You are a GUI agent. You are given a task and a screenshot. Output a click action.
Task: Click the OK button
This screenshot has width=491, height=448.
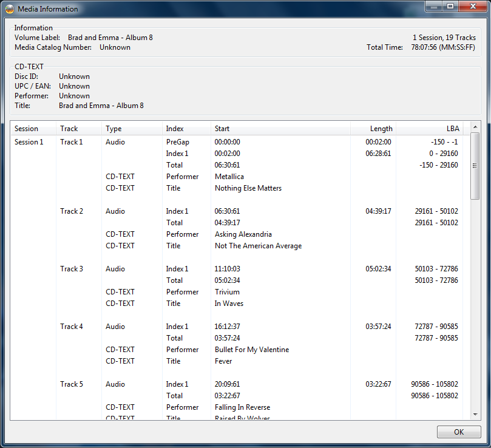tap(458, 432)
